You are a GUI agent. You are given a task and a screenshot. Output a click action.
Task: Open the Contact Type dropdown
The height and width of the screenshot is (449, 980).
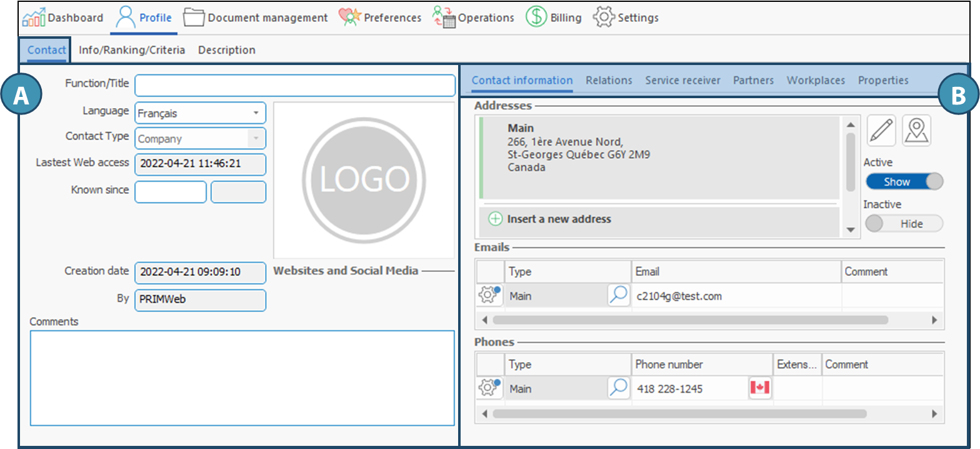click(256, 139)
